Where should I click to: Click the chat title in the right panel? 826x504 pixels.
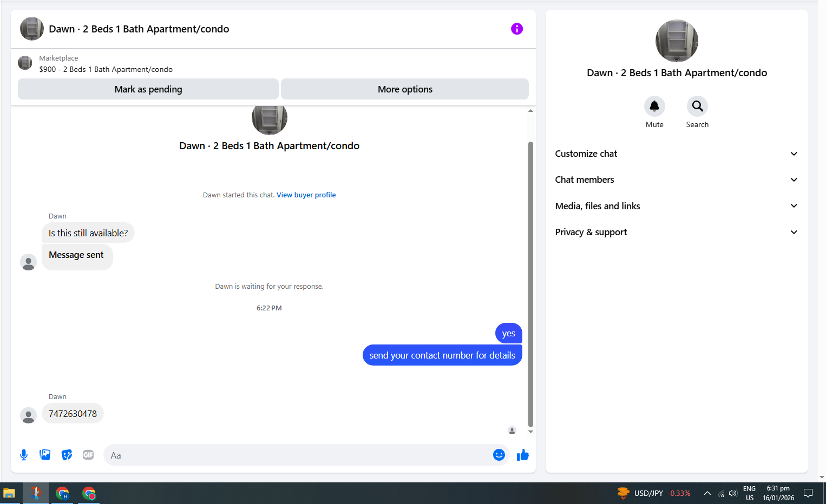[677, 73]
